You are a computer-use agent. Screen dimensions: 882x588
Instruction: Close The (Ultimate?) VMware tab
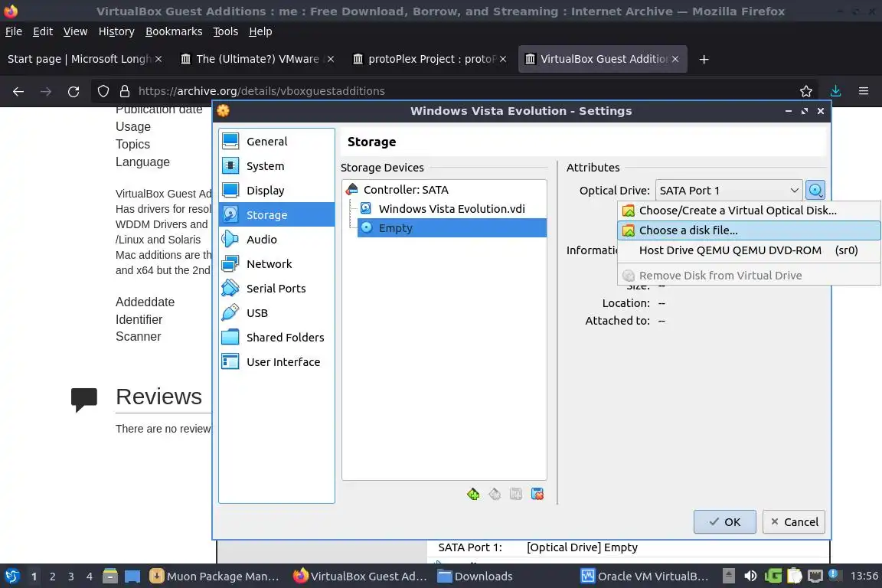[x=331, y=59]
